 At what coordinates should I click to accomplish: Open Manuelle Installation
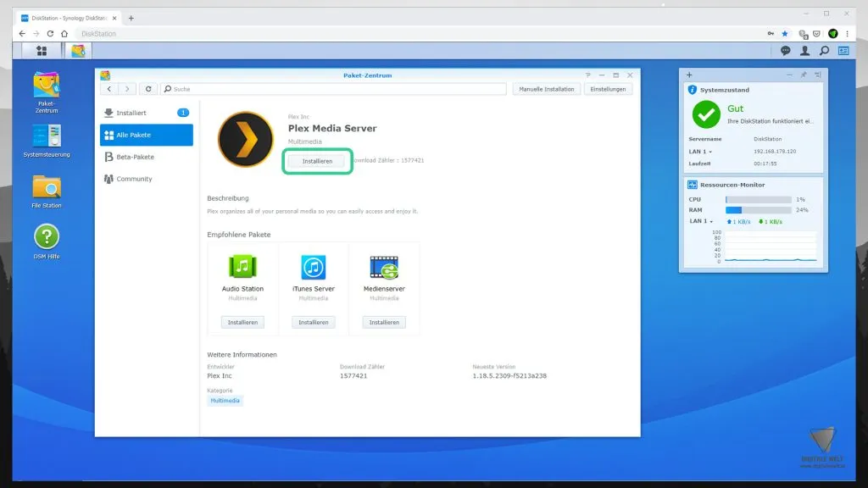(547, 89)
